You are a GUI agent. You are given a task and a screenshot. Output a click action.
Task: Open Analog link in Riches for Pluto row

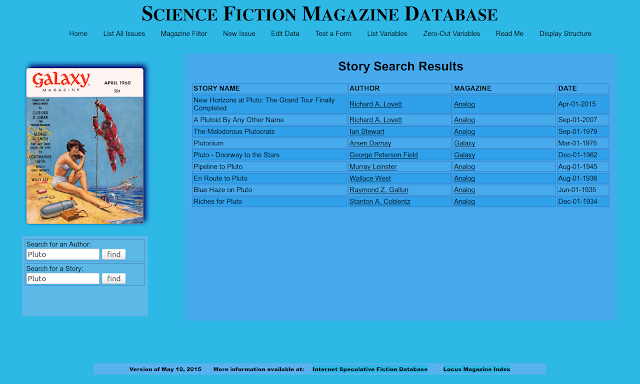[x=464, y=202]
